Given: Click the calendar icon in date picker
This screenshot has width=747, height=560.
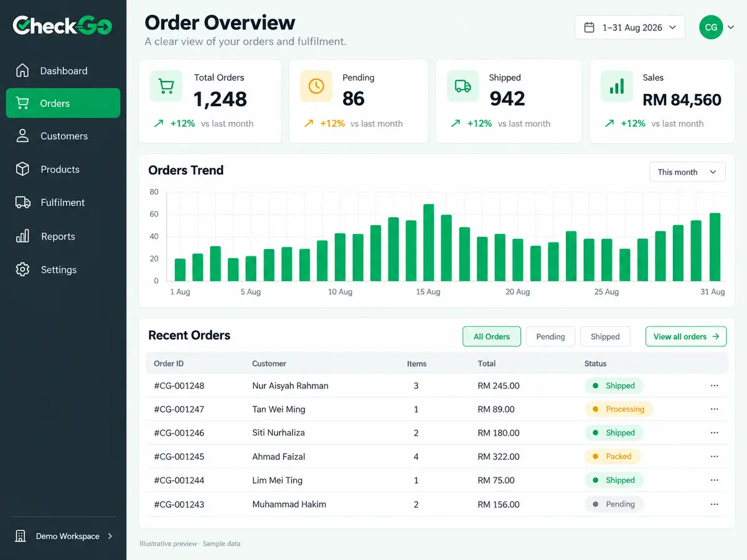Looking at the screenshot, I should pos(589,27).
